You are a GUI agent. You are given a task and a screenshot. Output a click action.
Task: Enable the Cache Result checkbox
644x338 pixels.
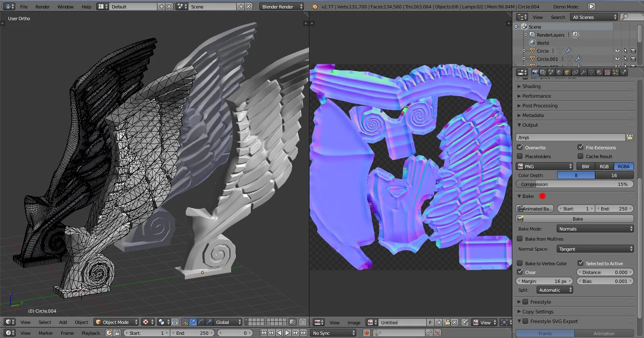coord(580,156)
